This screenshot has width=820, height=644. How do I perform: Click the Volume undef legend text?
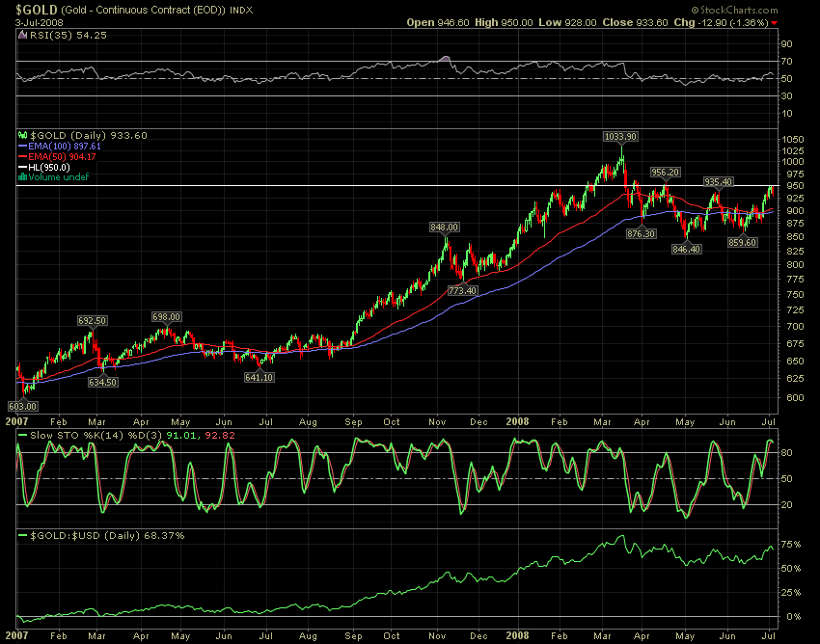(x=59, y=177)
